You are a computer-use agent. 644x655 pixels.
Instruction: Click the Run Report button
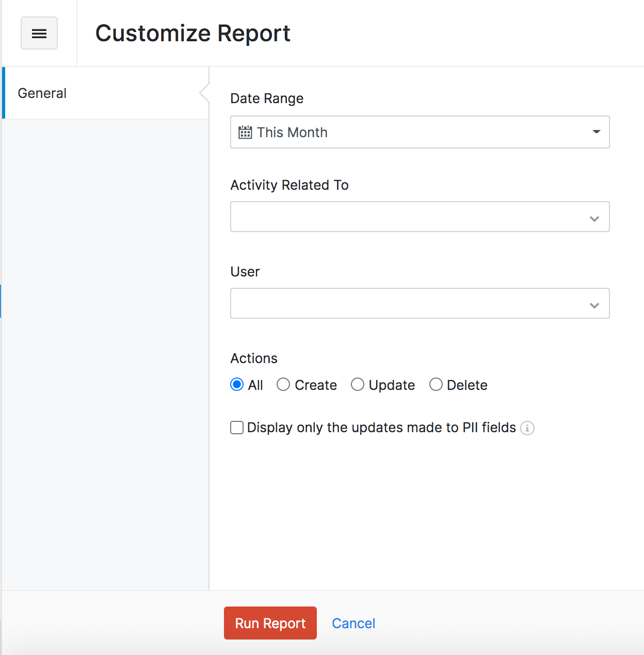[x=270, y=623]
